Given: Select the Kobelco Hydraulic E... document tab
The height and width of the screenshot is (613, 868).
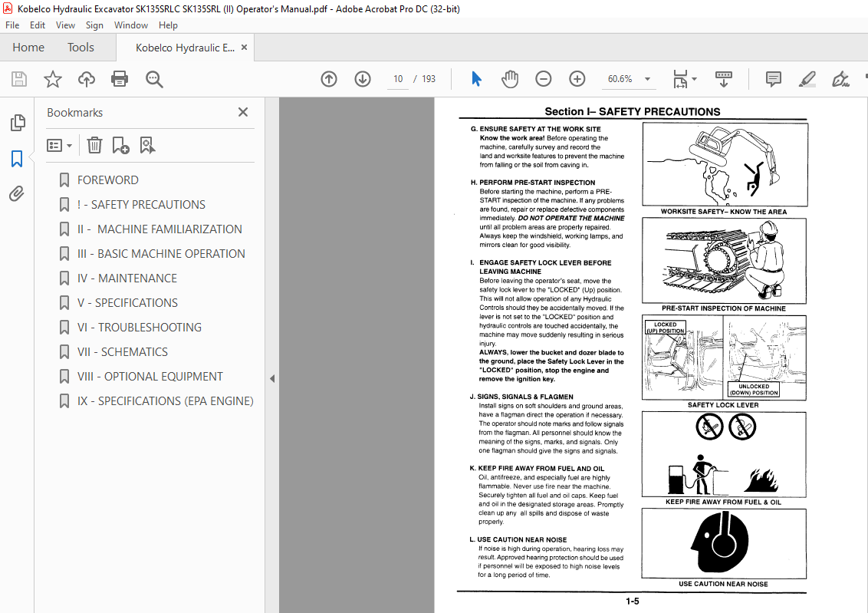Looking at the screenshot, I should point(185,48).
